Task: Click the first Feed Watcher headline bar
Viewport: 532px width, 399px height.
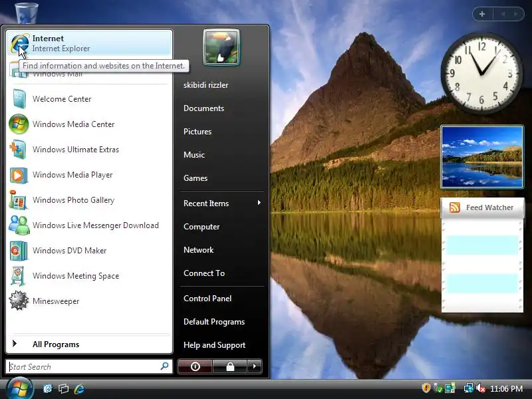Action: (482, 245)
